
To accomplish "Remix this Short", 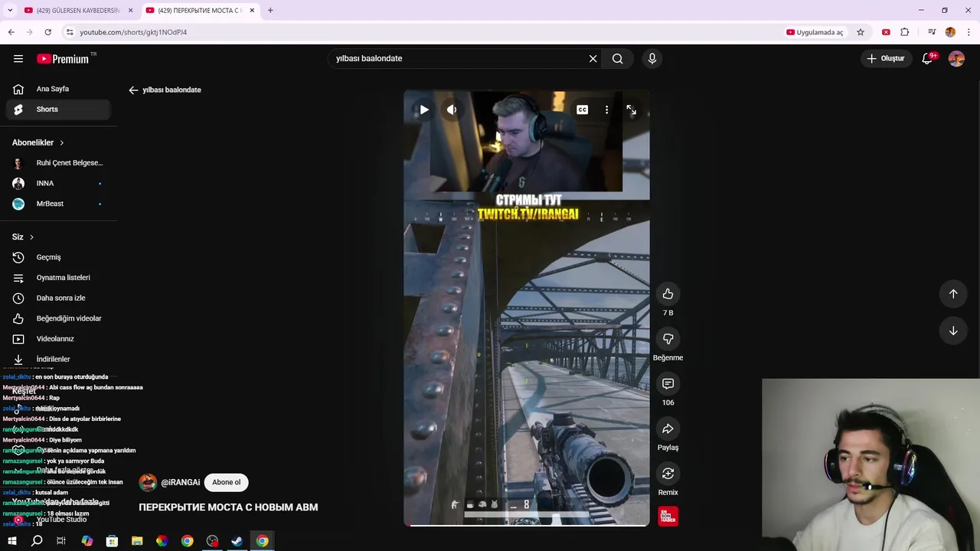I will tap(668, 474).
